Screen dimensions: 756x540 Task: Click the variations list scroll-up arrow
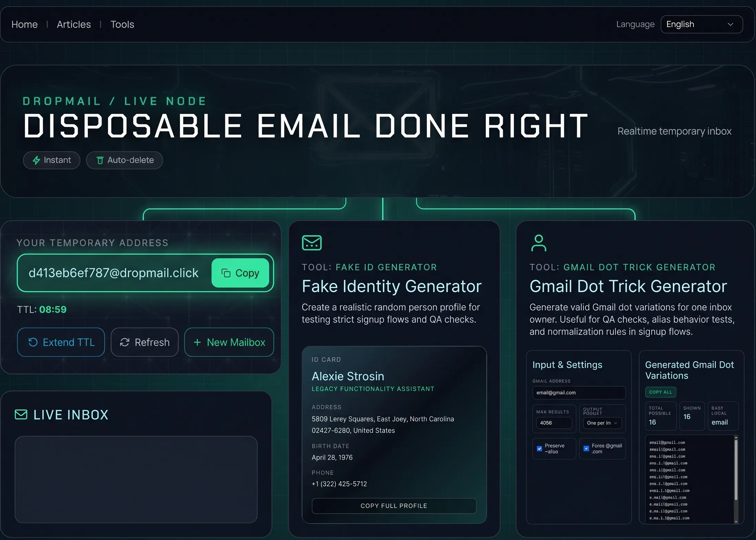coord(736,438)
